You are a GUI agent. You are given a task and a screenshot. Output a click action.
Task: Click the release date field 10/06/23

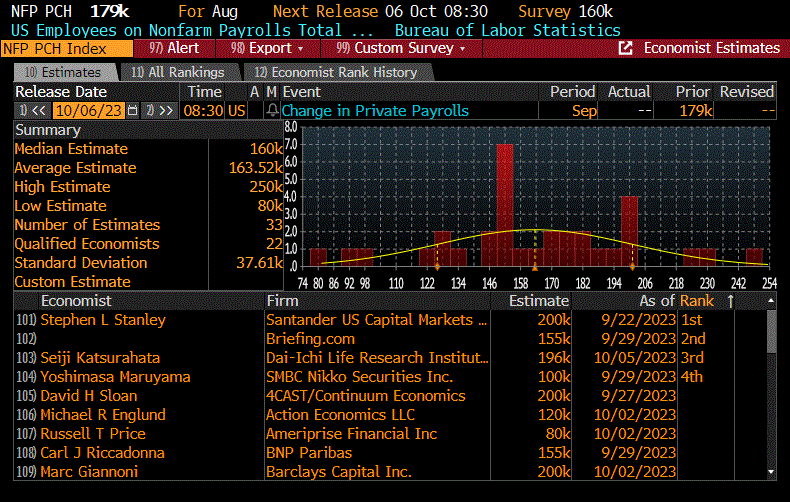tap(89, 111)
